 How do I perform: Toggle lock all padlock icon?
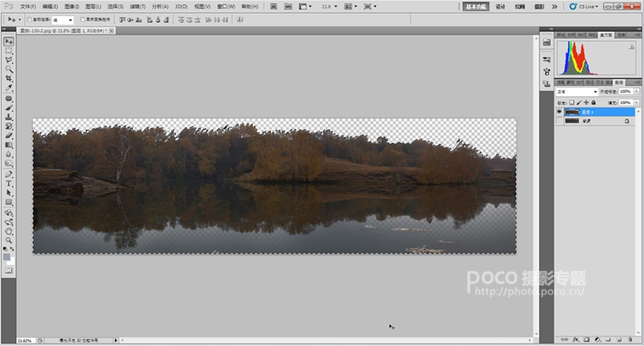point(593,102)
